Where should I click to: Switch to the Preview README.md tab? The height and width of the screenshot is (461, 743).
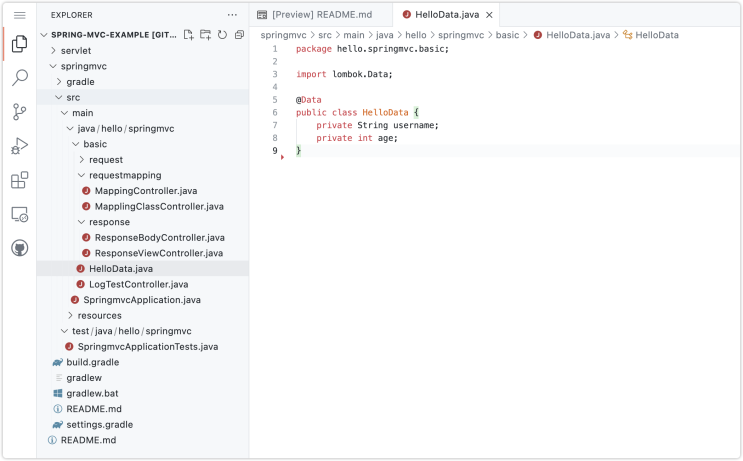click(321, 15)
